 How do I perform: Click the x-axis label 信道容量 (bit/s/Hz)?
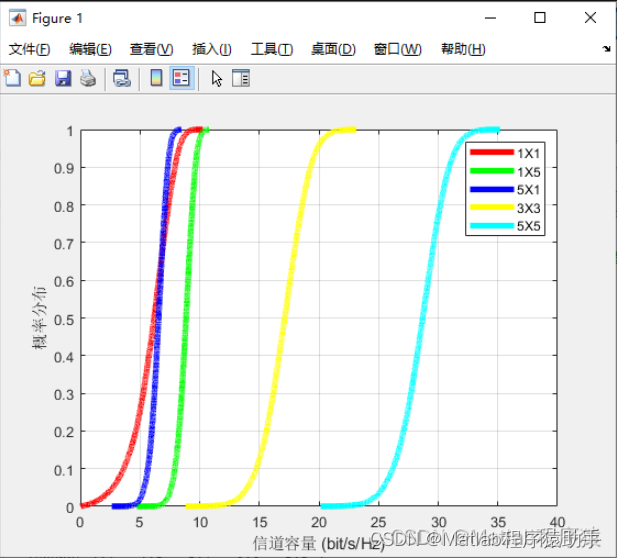[319, 543]
